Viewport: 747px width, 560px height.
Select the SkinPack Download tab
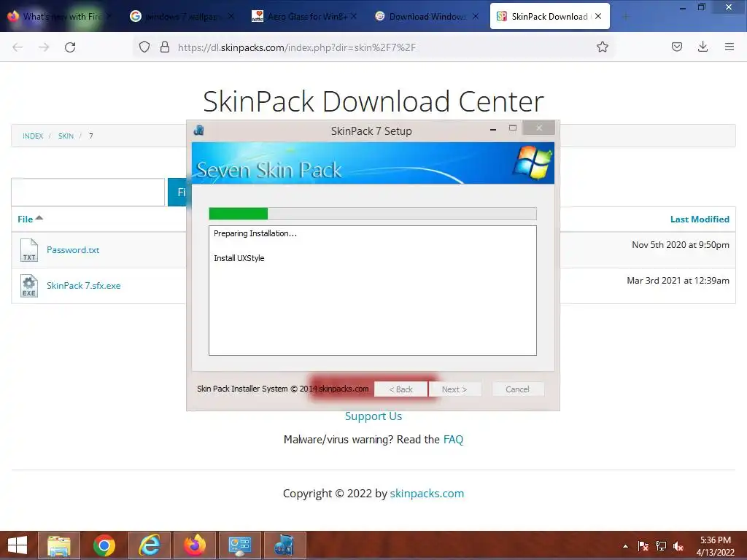click(550, 17)
